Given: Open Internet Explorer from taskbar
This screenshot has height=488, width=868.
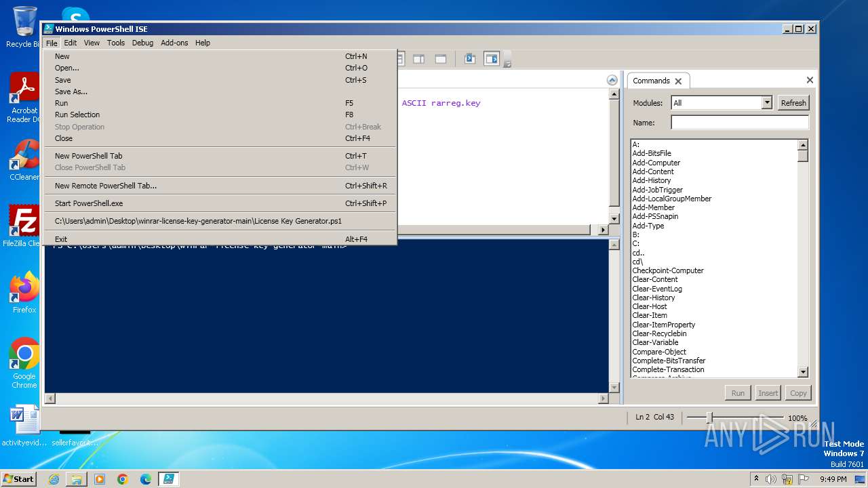Looking at the screenshot, I should (54, 479).
